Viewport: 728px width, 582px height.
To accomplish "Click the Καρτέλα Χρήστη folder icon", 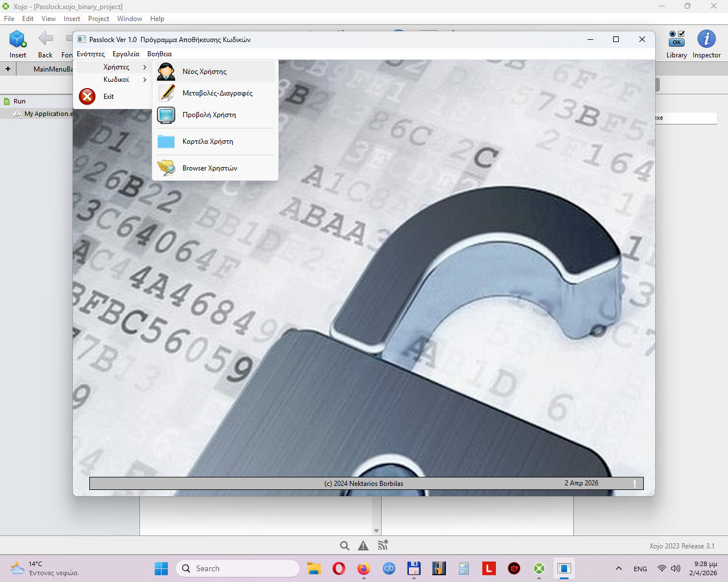I will point(166,142).
